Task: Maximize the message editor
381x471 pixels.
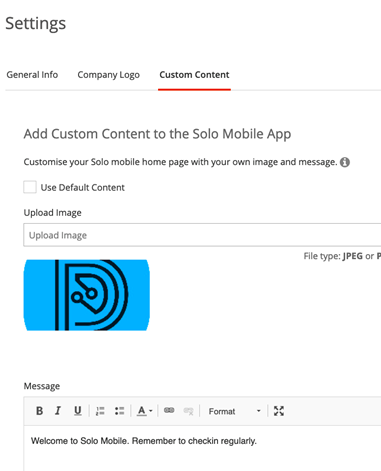Action: coord(279,411)
